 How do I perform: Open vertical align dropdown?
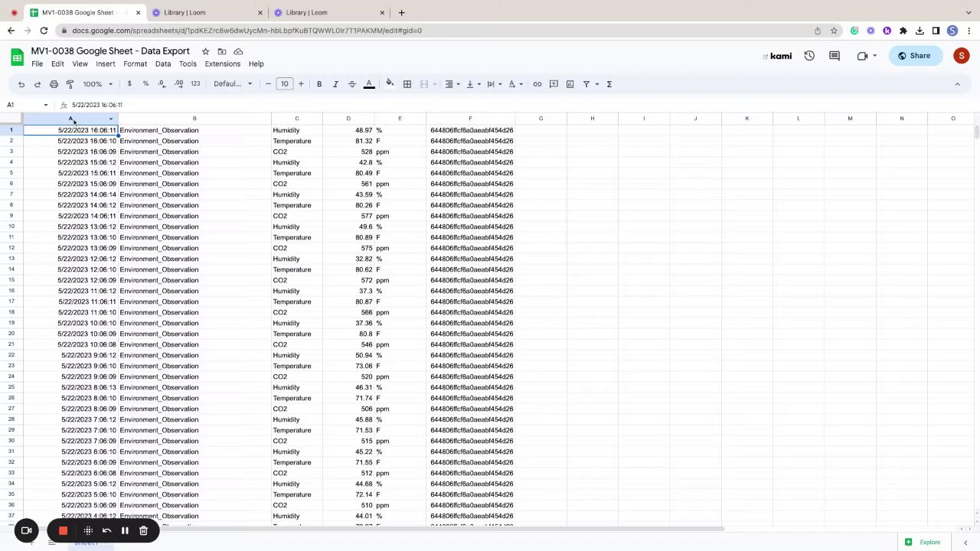[x=472, y=84]
